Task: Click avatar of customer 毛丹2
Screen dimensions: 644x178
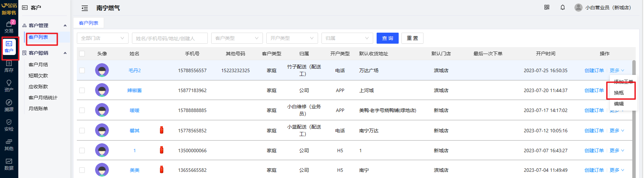Action: point(102,70)
